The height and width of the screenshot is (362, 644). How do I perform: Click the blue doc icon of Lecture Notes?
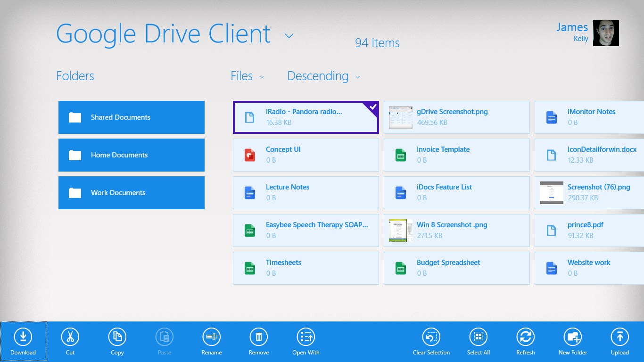(250, 193)
